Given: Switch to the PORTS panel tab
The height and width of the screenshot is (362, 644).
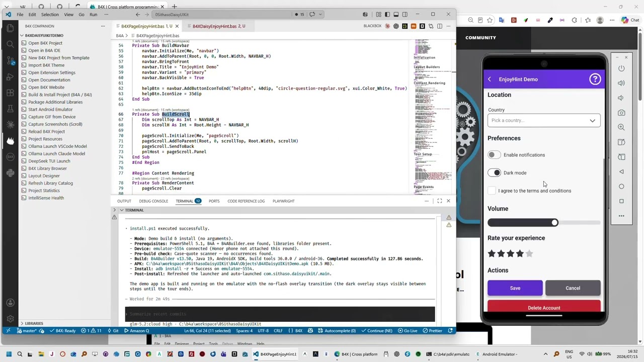Looking at the screenshot, I should pyautogui.click(x=214, y=201).
